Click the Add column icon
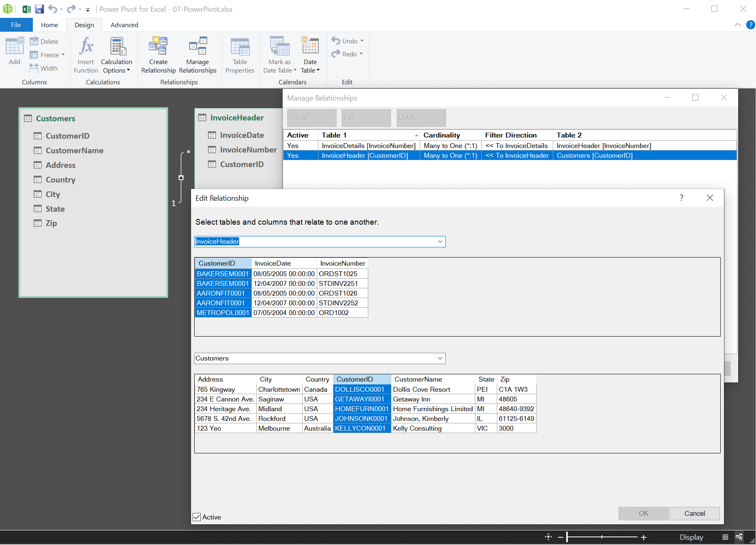 click(15, 45)
